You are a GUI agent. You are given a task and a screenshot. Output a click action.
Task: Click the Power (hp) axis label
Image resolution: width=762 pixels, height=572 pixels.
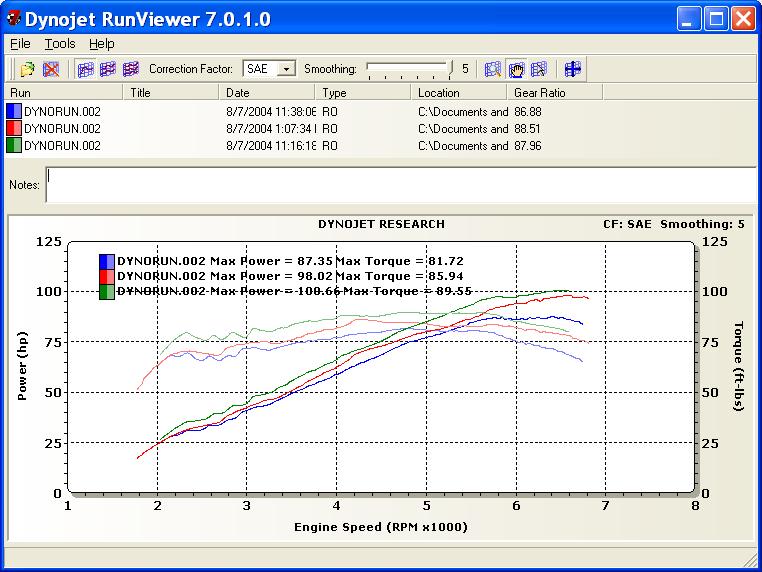point(21,366)
